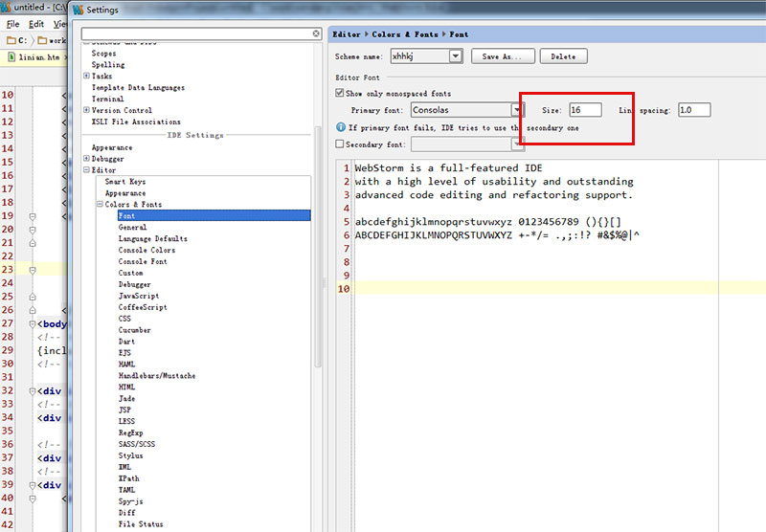Collapse the Colors & Fonts tree node
The height and width of the screenshot is (532, 766).
(100, 204)
